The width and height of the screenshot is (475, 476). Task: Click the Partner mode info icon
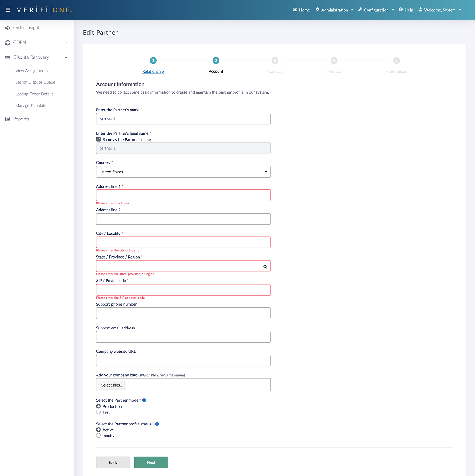pos(144,400)
